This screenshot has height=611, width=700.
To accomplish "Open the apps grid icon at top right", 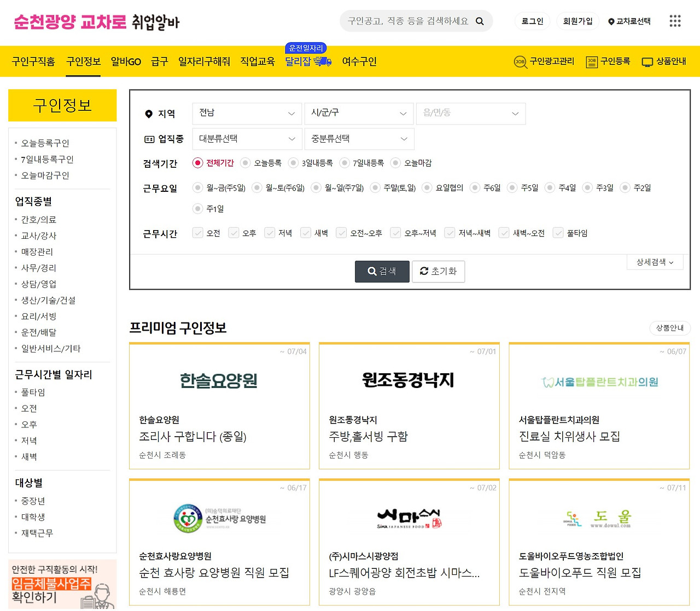I will 675,21.
